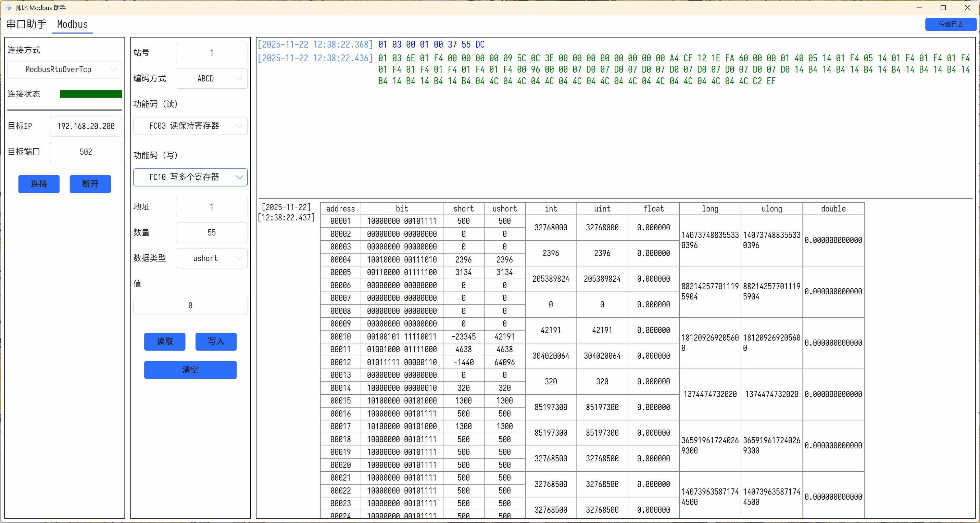The height and width of the screenshot is (523, 980).
Task: Click the app icon in title bar
Action: (8, 8)
